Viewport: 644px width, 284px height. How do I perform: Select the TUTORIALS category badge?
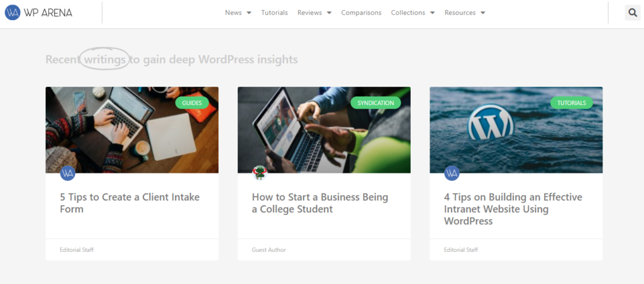tap(571, 102)
